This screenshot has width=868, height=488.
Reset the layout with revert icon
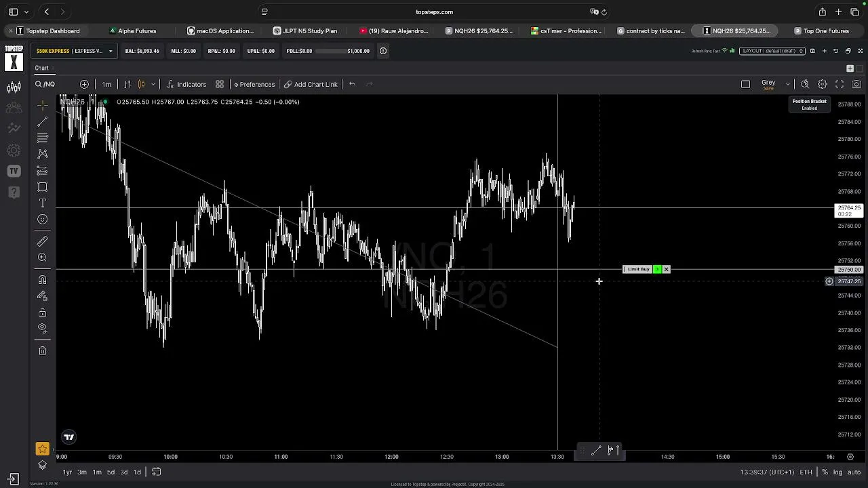835,51
